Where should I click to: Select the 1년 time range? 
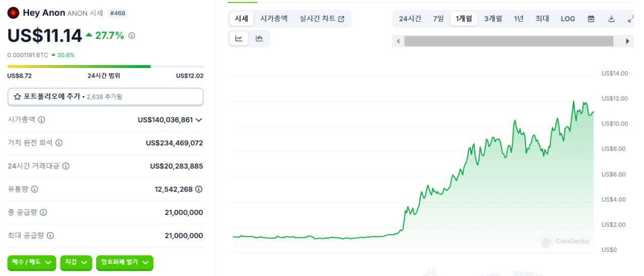(x=519, y=19)
